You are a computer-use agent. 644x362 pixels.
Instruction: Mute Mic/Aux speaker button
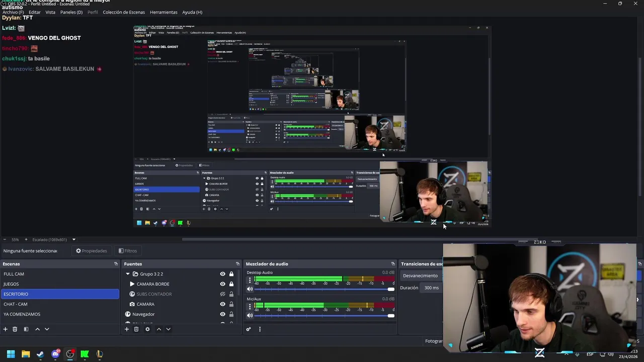point(250,315)
